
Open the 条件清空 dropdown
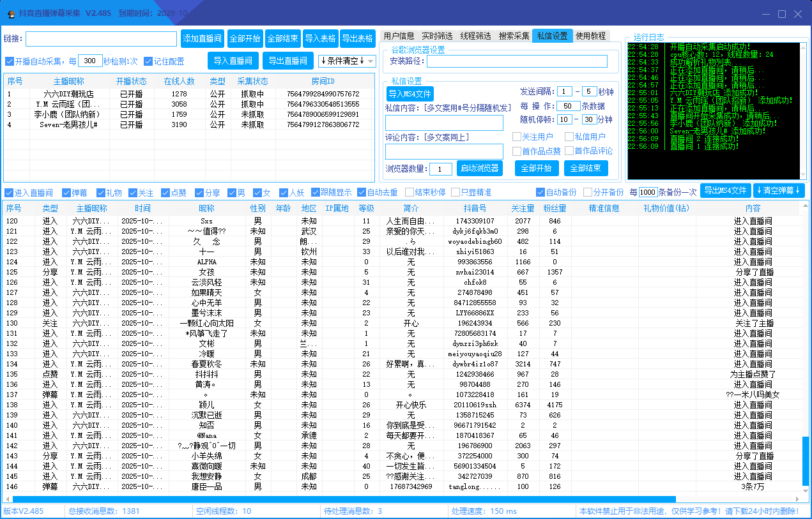tap(347, 61)
